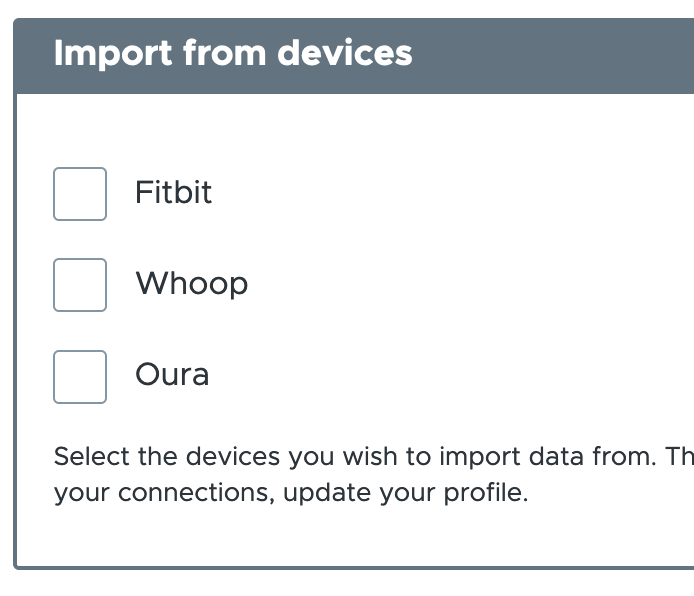Click the word 'devices' in the panel header
Image resolution: width=694 pixels, height=596 pixels.
[345, 53]
